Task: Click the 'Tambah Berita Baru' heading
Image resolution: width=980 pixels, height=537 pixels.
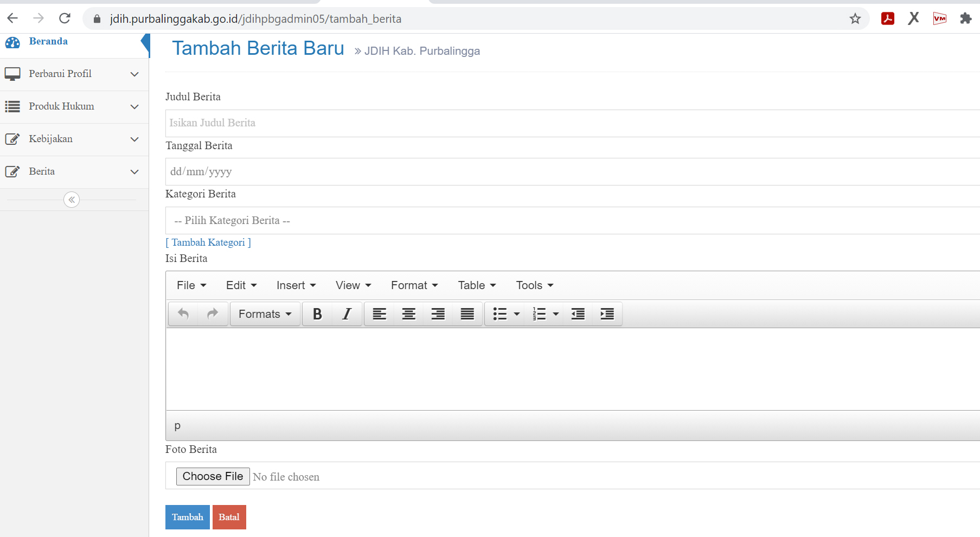Action: (x=258, y=48)
